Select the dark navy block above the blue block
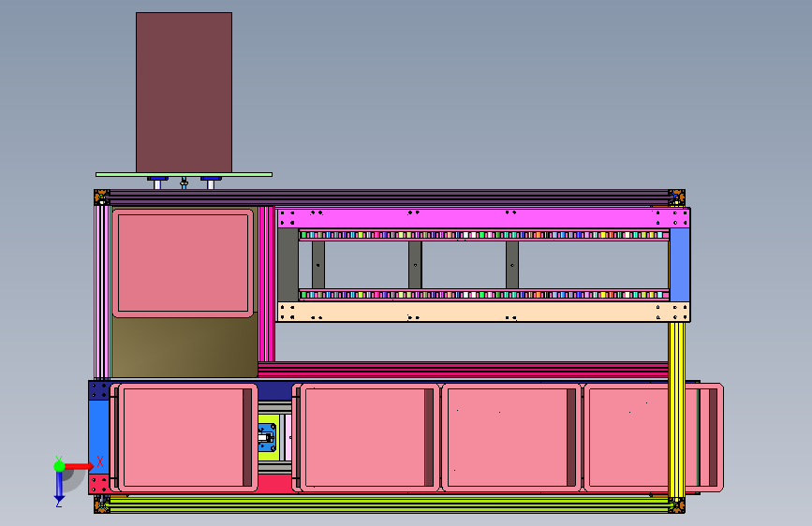Image resolution: width=812 pixels, height=526 pixels. pos(98,390)
